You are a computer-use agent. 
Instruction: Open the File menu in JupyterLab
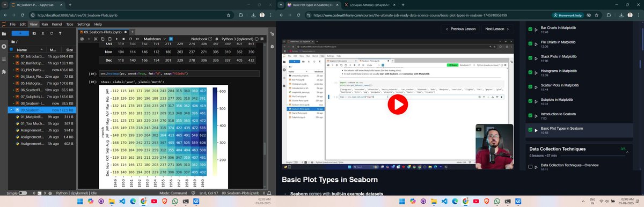[x=13, y=24]
